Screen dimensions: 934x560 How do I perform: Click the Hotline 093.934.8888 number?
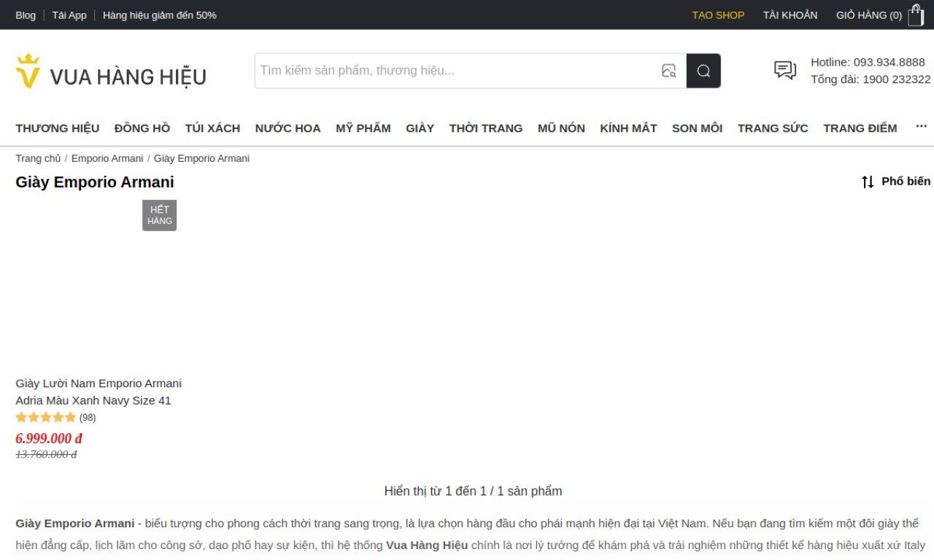tap(889, 62)
